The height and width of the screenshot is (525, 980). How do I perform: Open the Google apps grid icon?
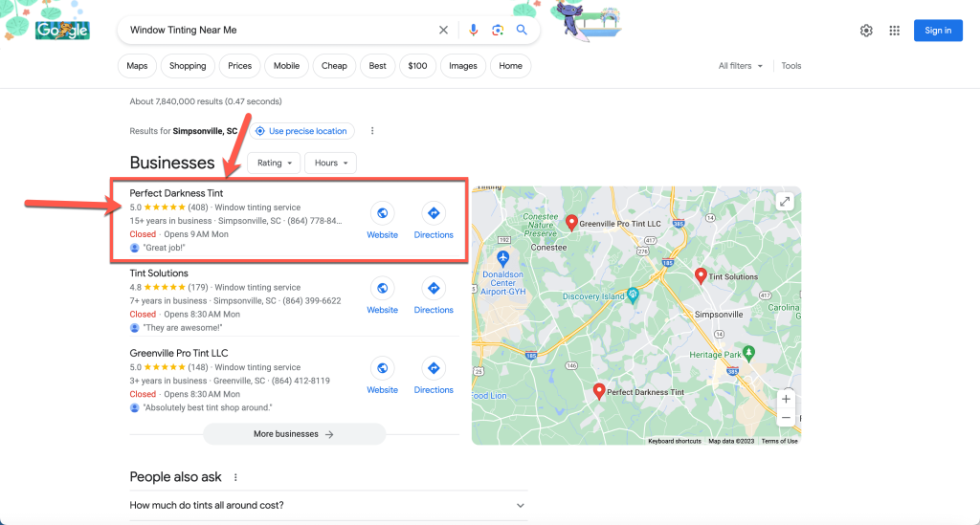pos(895,31)
